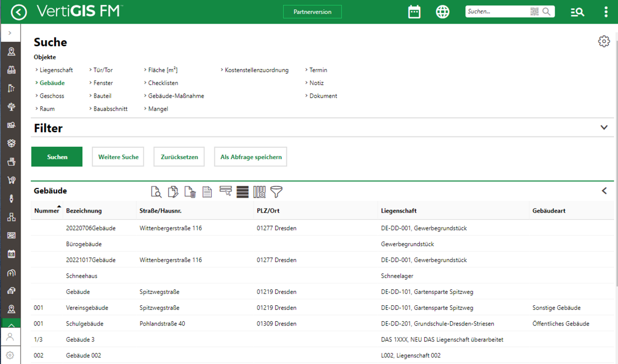This screenshot has height=364, width=618.
Task: Select Gebäude object type
Action: [x=52, y=83]
